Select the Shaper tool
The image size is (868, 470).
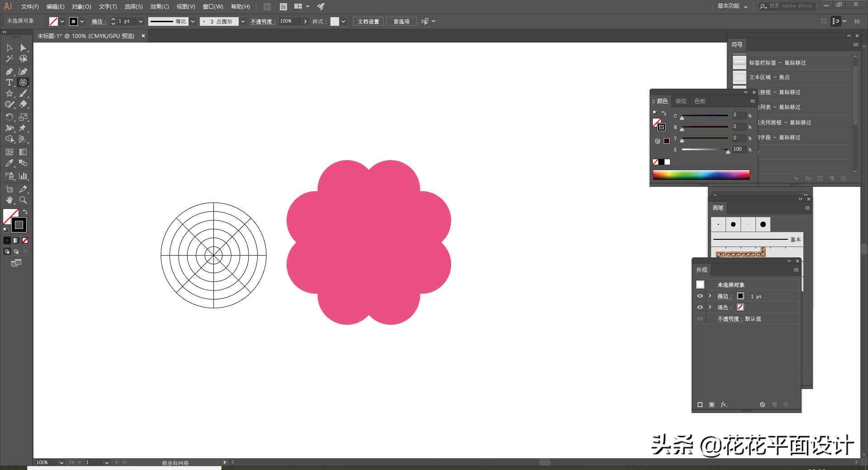[9, 104]
